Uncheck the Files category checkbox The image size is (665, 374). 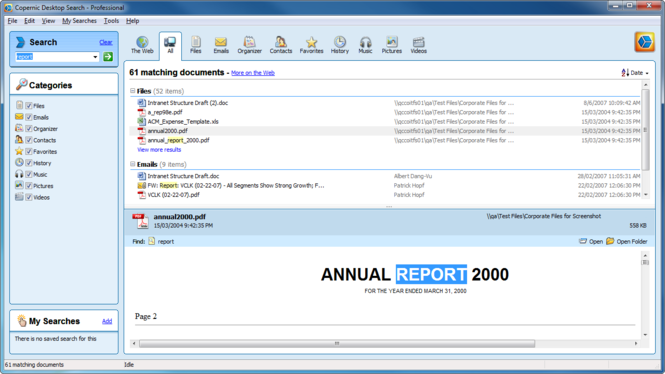click(x=29, y=106)
